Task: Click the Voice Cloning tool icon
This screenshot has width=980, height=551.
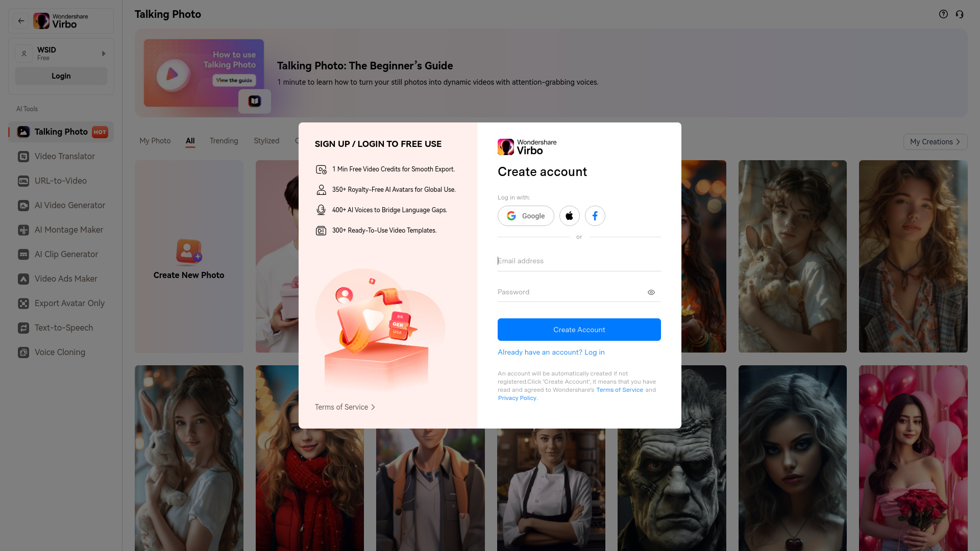Action: pyautogui.click(x=23, y=353)
